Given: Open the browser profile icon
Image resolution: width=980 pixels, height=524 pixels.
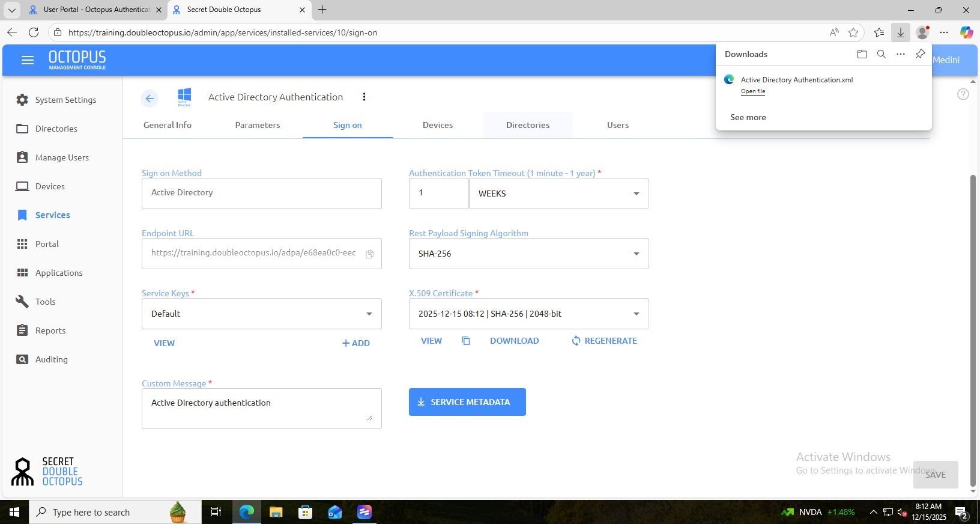Looking at the screenshot, I should tap(922, 32).
